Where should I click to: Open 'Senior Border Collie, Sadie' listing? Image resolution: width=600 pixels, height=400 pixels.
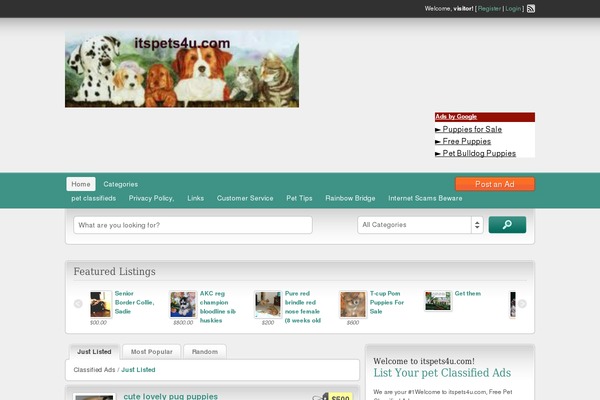tap(134, 302)
